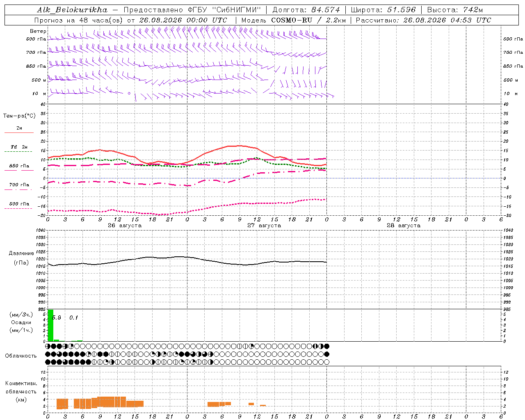Viewport: 525px width, 420px height.
Task: Click the 0.1 precipitation value label
Action: pyautogui.click(x=73, y=317)
